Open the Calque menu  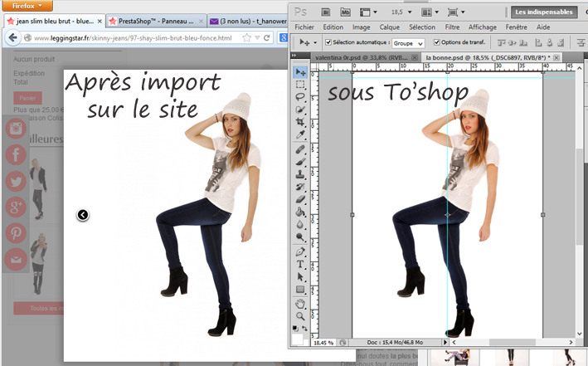pyautogui.click(x=389, y=27)
